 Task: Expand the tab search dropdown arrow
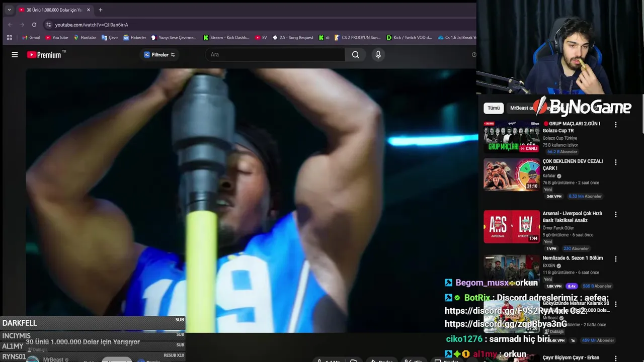[x=9, y=10]
